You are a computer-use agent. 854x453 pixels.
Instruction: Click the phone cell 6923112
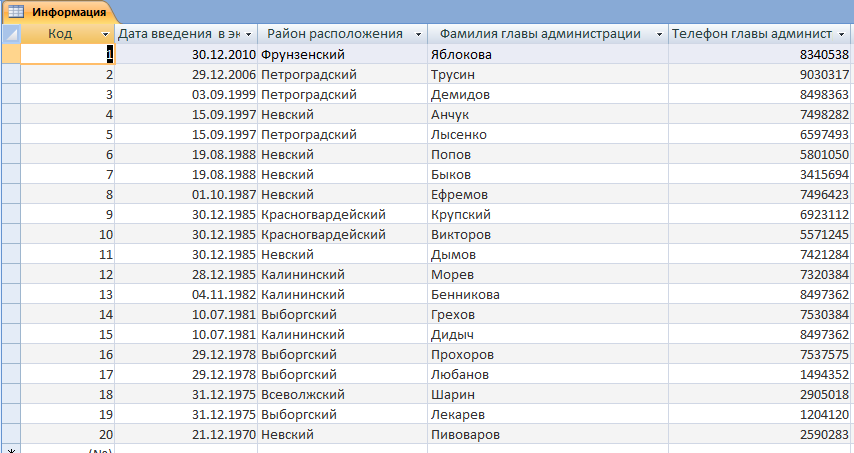click(x=759, y=214)
